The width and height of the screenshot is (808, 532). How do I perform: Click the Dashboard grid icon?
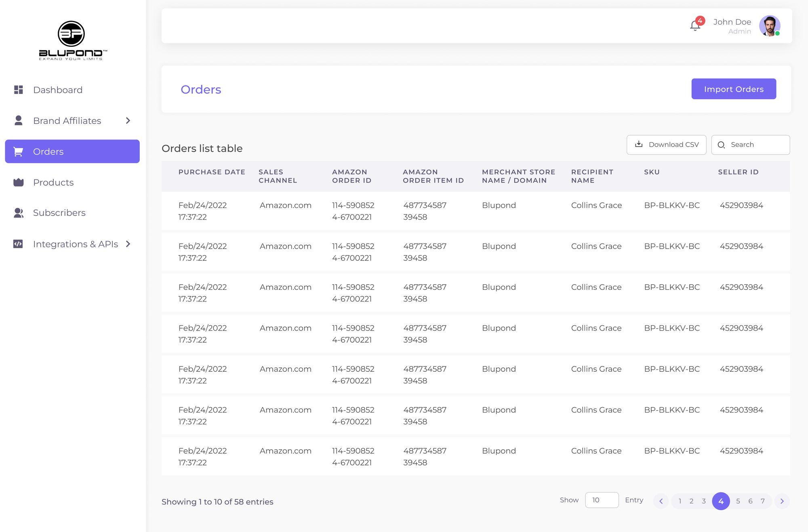click(19, 90)
